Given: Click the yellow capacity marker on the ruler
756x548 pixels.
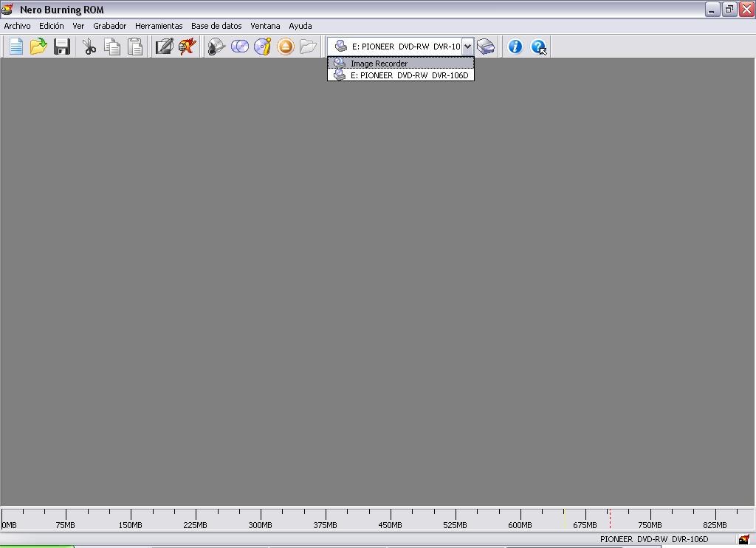Looking at the screenshot, I should 564,518.
